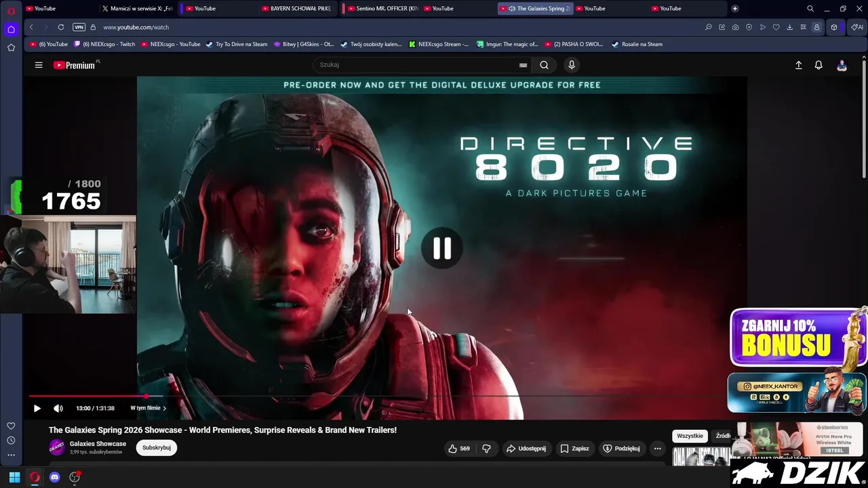Open the 'Rosalie na Steam' bookmark
868x488 pixels.
click(x=637, y=44)
